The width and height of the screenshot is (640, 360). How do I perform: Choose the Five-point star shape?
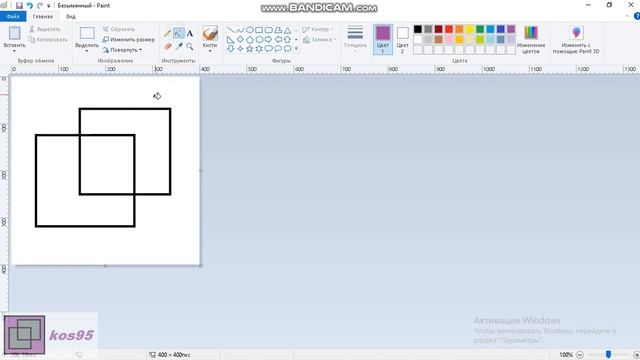[249, 49]
